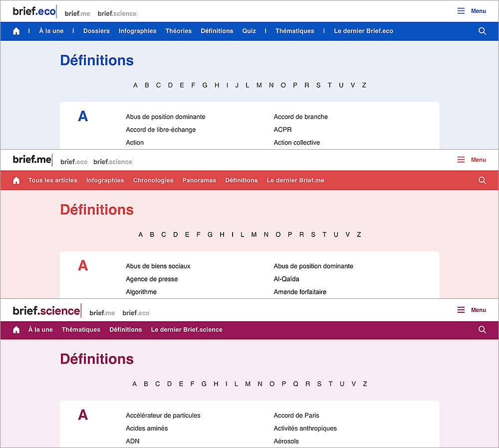Open 'Accord de Paris' definition
Image resolution: width=499 pixels, height=448 pixels.
[296, 416]
